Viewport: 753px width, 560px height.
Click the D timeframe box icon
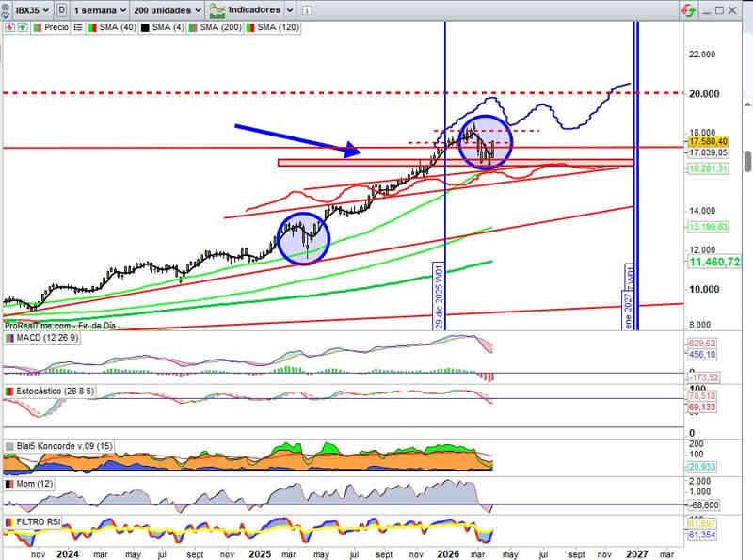pos(61,9)
